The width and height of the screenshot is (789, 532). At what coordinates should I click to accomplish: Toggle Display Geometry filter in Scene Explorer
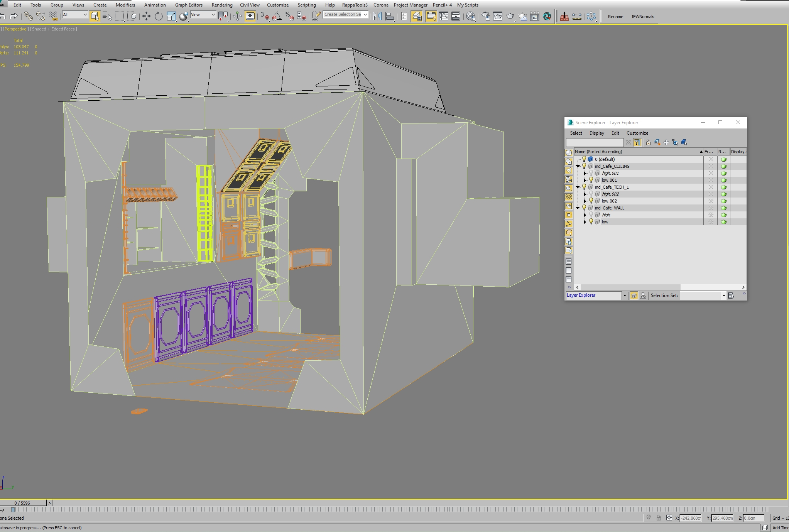click(x=569, y=153)
